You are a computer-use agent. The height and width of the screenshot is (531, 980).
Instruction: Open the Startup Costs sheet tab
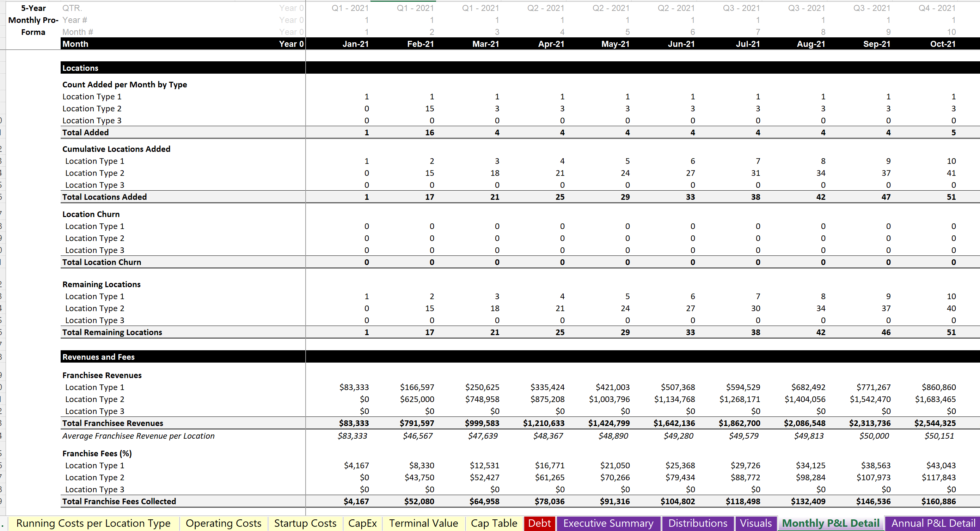(x=305, y=523)
